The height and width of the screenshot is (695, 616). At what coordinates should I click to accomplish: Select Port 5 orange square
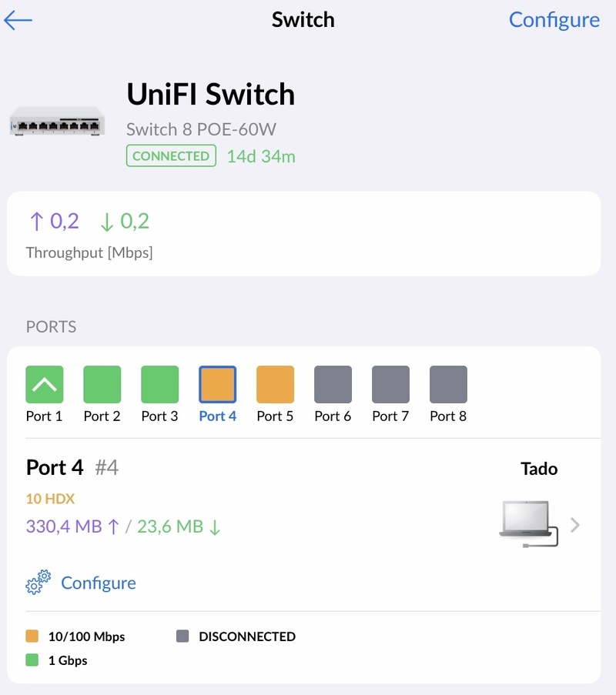point(275,384)
